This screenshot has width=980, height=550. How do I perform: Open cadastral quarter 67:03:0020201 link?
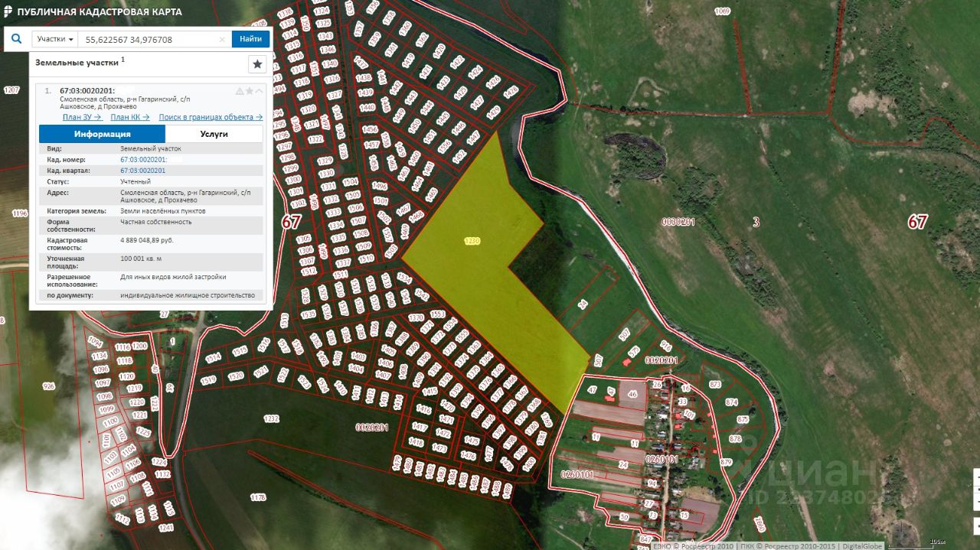142,171
